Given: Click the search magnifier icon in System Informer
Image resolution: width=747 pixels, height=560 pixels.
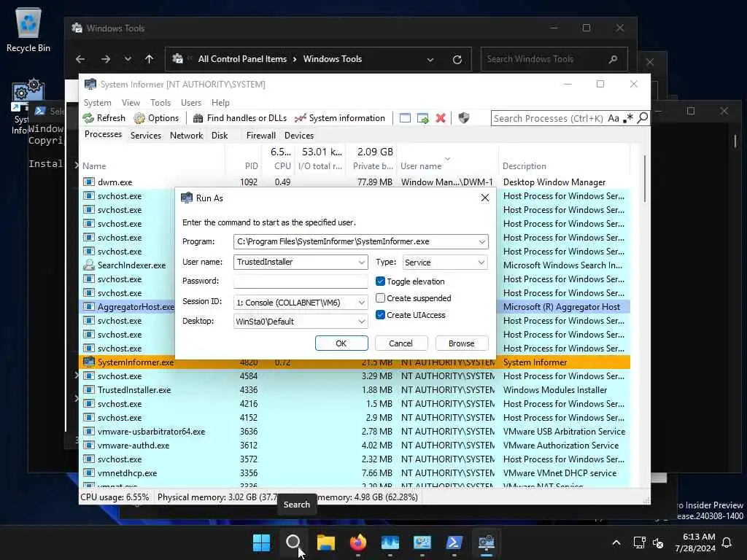Looking at the screenshot, I should pos(643,117).
